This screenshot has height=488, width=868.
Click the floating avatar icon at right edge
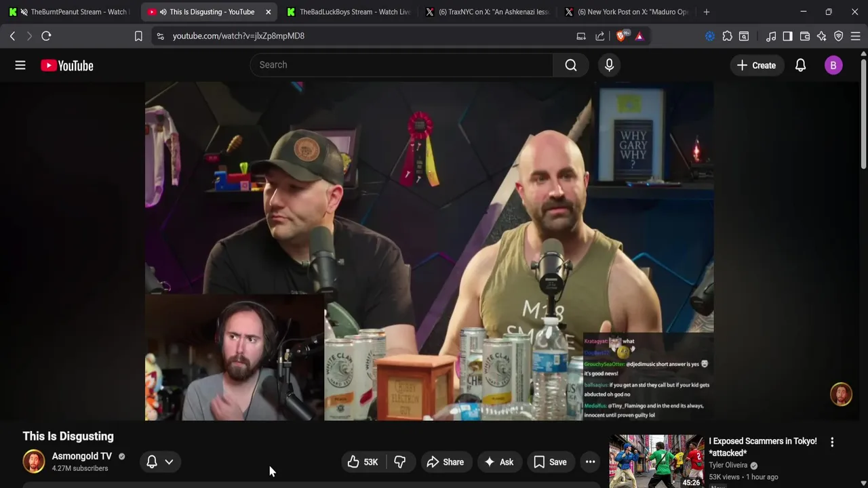click(x=841, y=394)
